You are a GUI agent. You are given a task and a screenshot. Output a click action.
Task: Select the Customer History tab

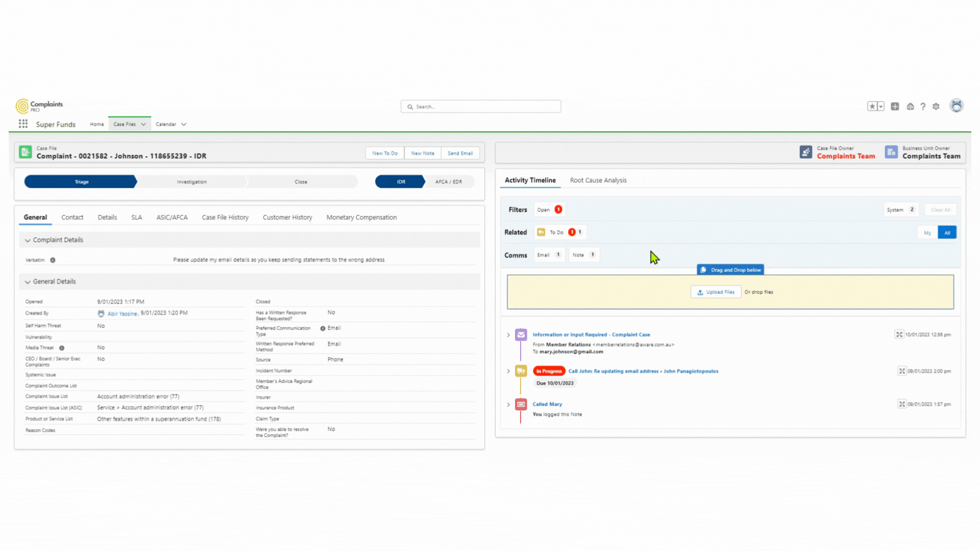click(287, 217)
